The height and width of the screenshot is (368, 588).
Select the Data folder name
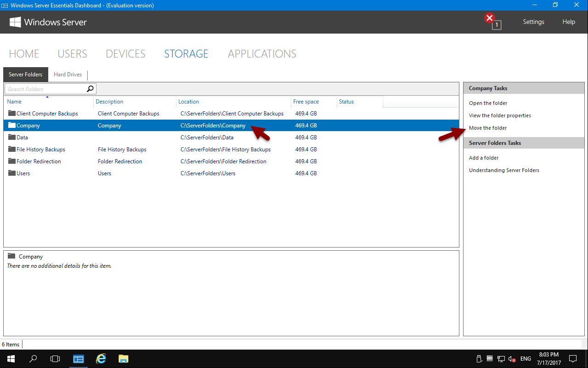(22, 138)
